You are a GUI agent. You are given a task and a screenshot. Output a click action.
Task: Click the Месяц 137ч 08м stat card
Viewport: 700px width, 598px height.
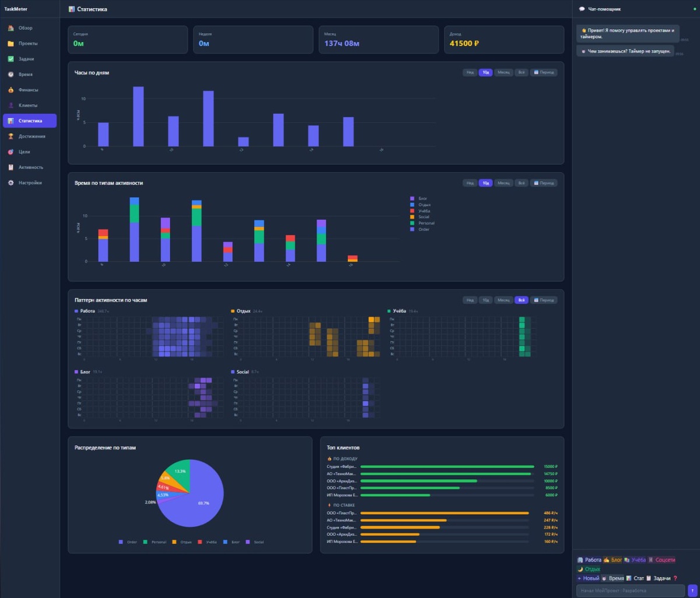[x=379, y=40]
